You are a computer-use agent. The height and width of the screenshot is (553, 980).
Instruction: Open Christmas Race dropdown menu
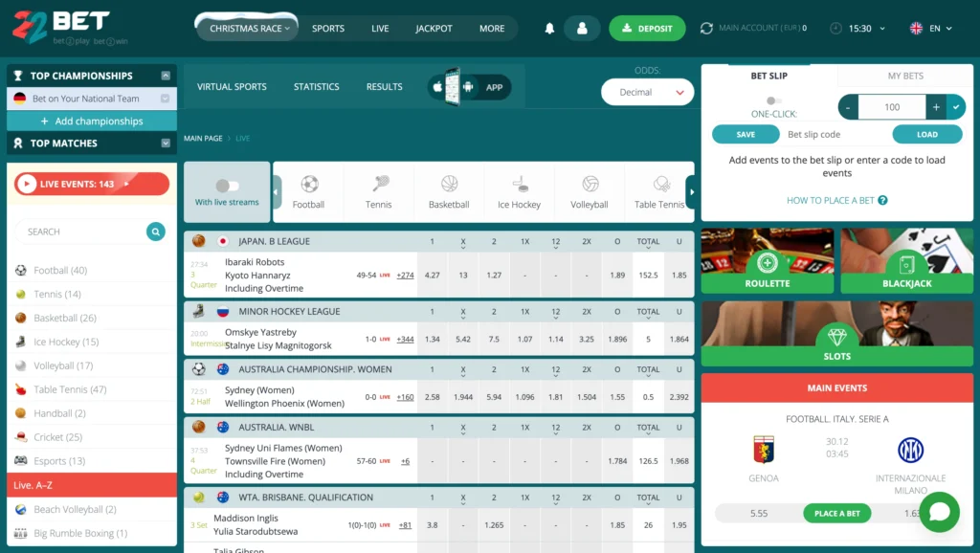248,28
